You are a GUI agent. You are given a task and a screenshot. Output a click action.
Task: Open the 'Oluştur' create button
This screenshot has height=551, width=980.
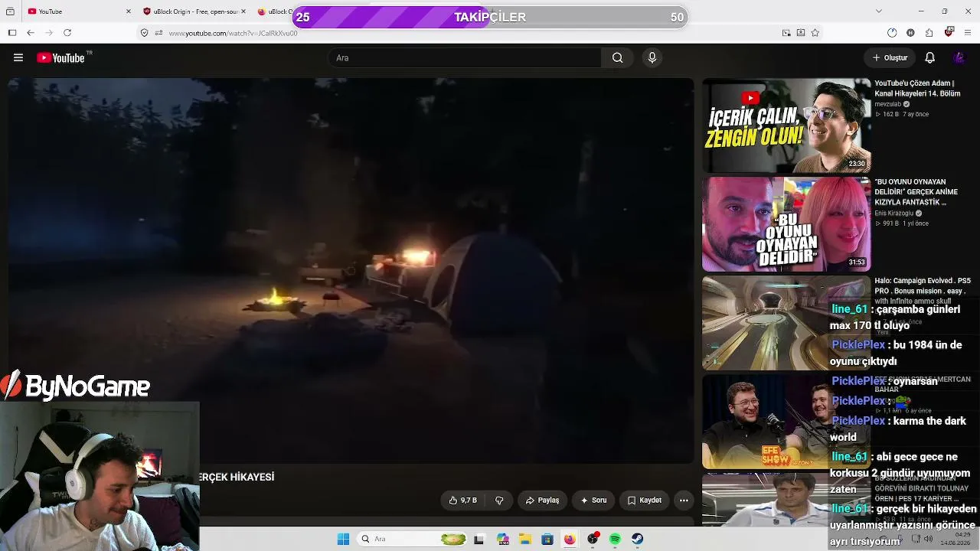point(890,57)
